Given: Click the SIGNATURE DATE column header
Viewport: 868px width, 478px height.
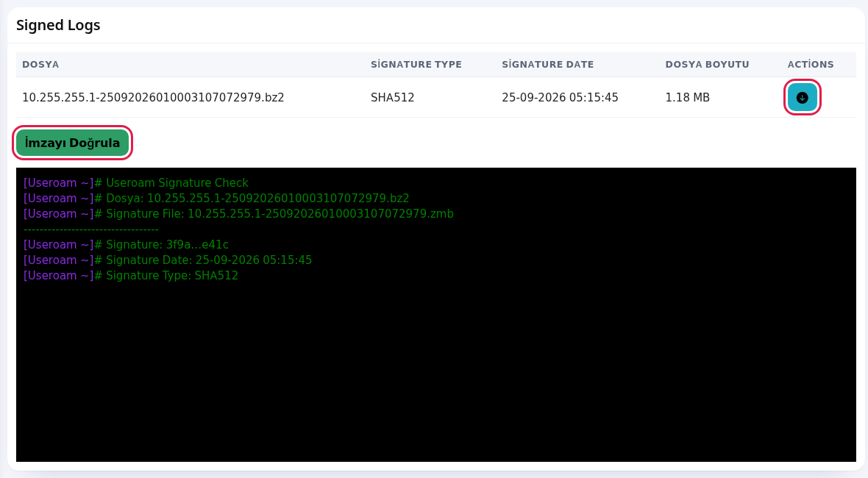Looking at the screenshot, I should pyautogui.click(x=547, y=64).
